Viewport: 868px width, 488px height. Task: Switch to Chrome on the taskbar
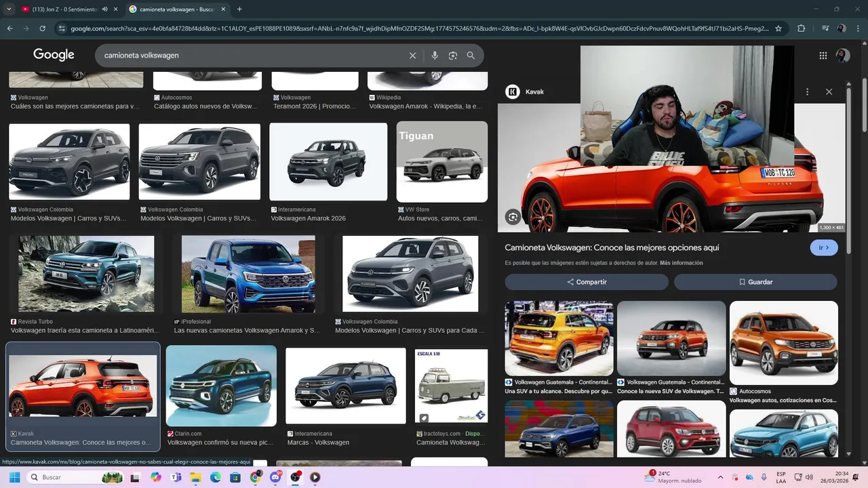click(x=256, y=477)
